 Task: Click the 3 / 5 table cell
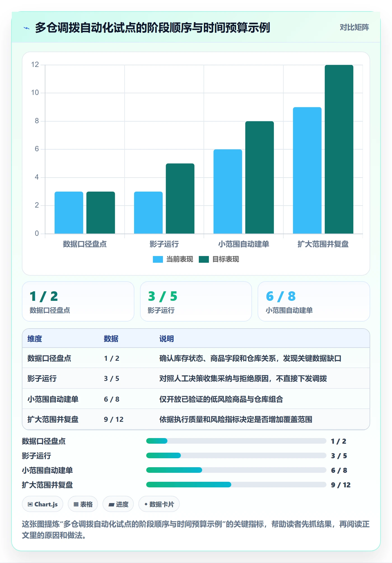pos(112,378)
